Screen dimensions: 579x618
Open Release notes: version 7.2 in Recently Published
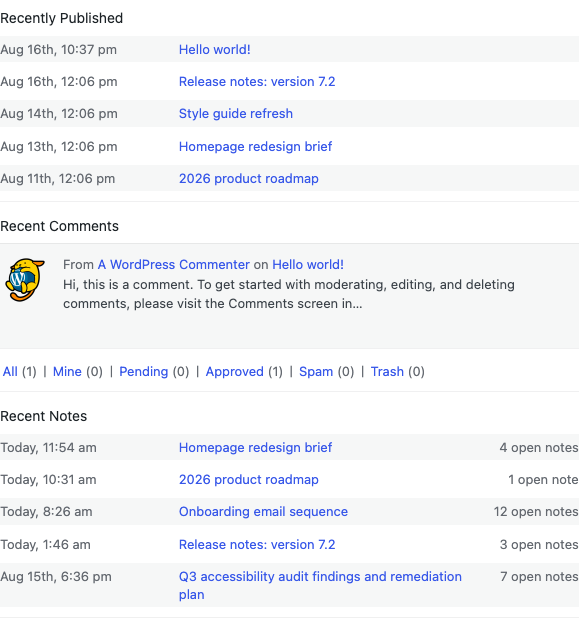[257, 82]
